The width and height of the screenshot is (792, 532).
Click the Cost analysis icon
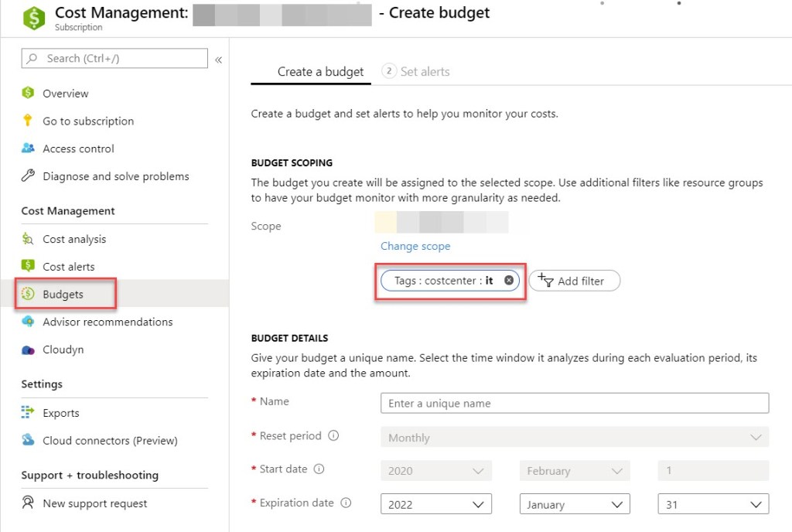[x=29, y=239]
